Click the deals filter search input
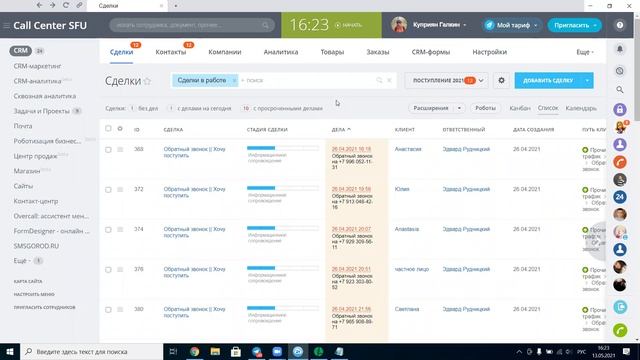The height and width of the screenshot is (360, 640). tap(306, 80)
